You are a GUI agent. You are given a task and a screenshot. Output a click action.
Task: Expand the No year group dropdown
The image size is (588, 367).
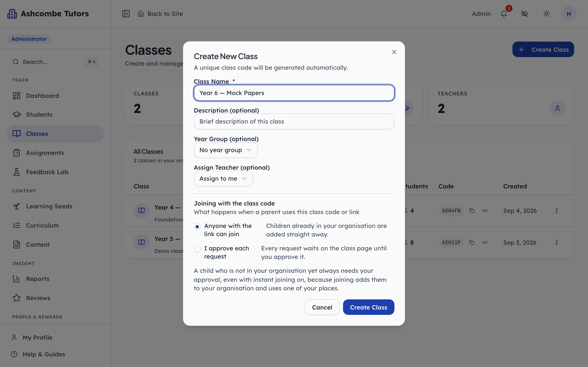pos(226,150)
